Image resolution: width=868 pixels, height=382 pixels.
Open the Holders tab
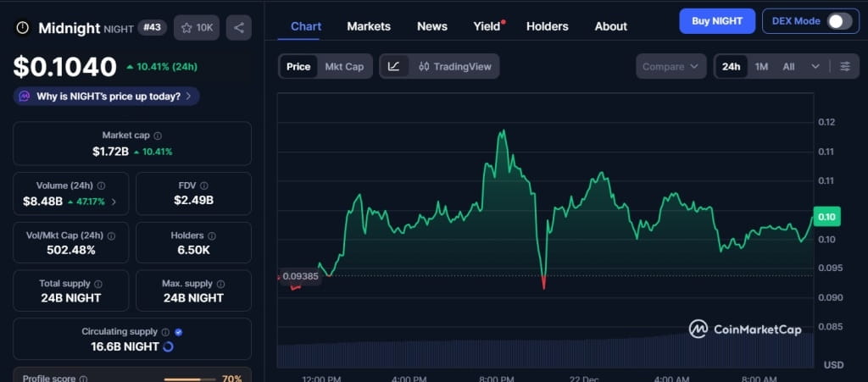pos(547,26)
